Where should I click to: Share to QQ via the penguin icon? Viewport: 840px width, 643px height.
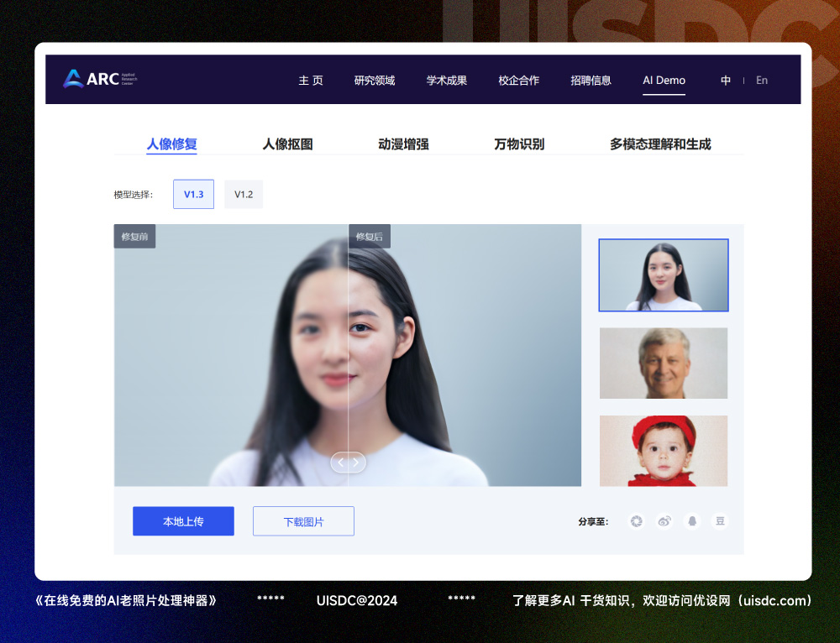pos(691,521)
